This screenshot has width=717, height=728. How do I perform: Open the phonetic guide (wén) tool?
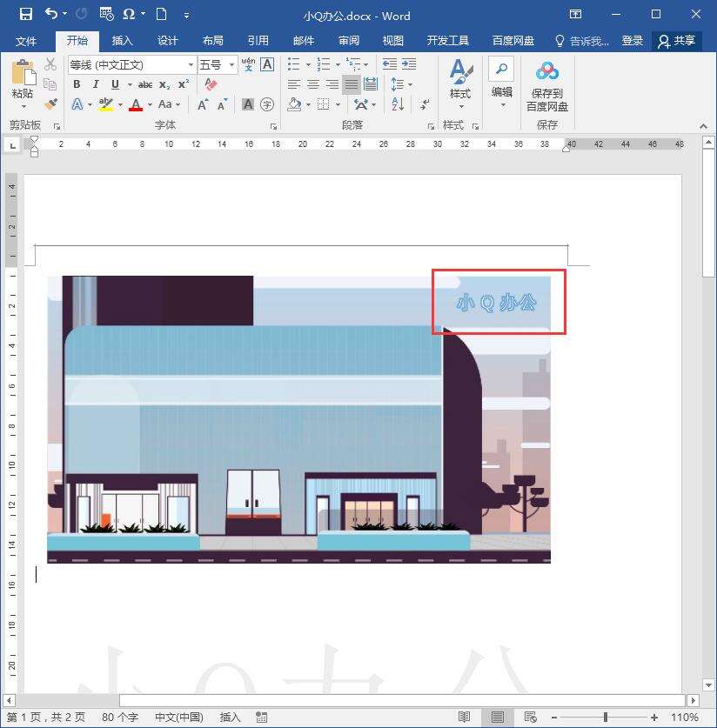[x=249, y=64]
